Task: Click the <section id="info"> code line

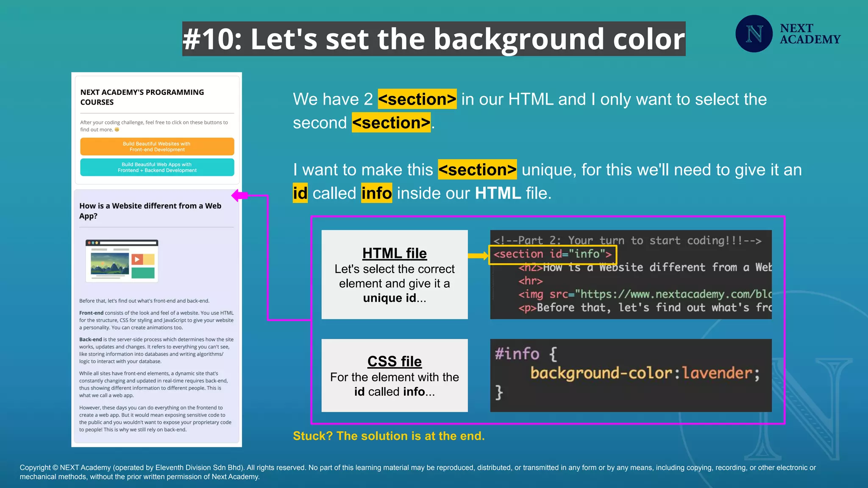Action: click(x=553, y=254)
